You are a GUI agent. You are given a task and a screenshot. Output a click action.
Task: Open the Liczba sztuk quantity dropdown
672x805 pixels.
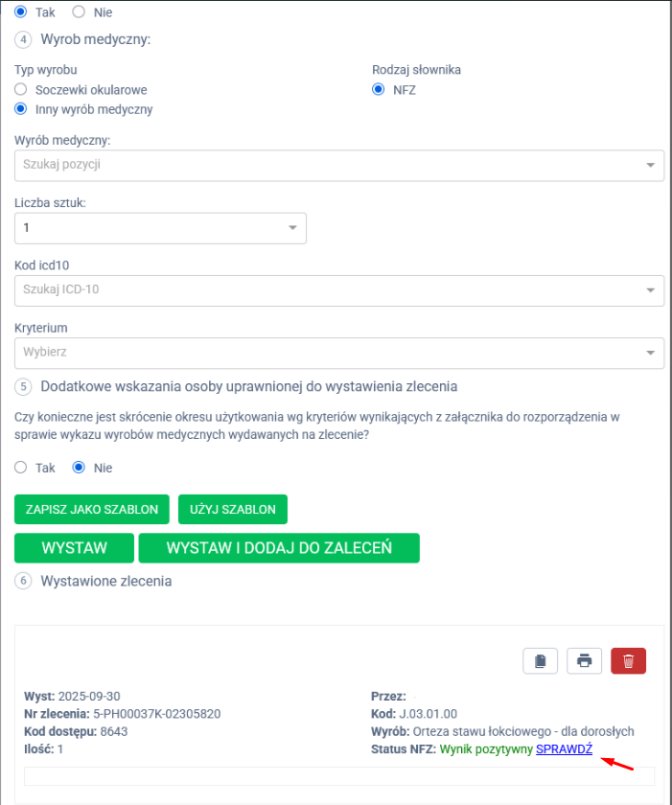(x=160, y=228)
